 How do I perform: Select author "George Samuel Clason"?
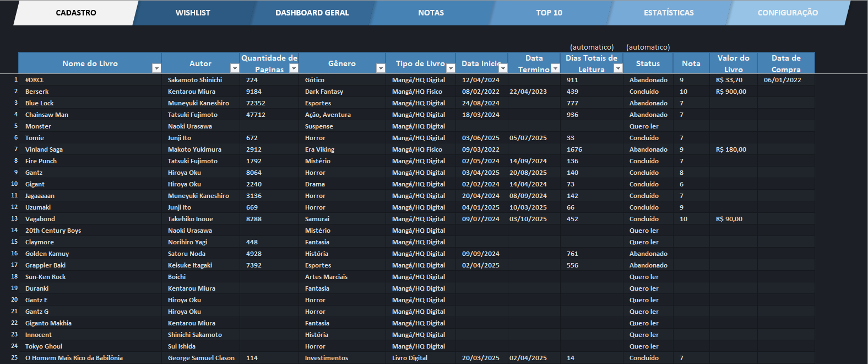point(200,358)
